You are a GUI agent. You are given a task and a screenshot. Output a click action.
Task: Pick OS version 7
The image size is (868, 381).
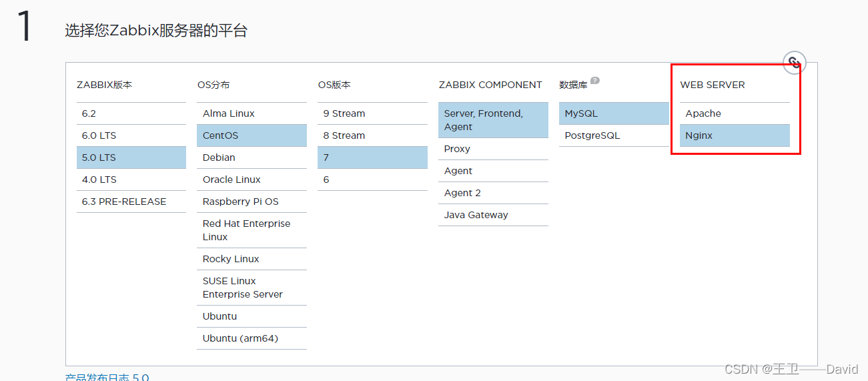click(372, 157)
